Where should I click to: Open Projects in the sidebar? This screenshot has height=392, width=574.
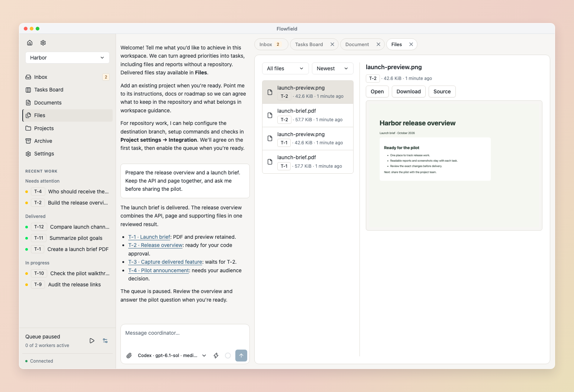(67, 128)
